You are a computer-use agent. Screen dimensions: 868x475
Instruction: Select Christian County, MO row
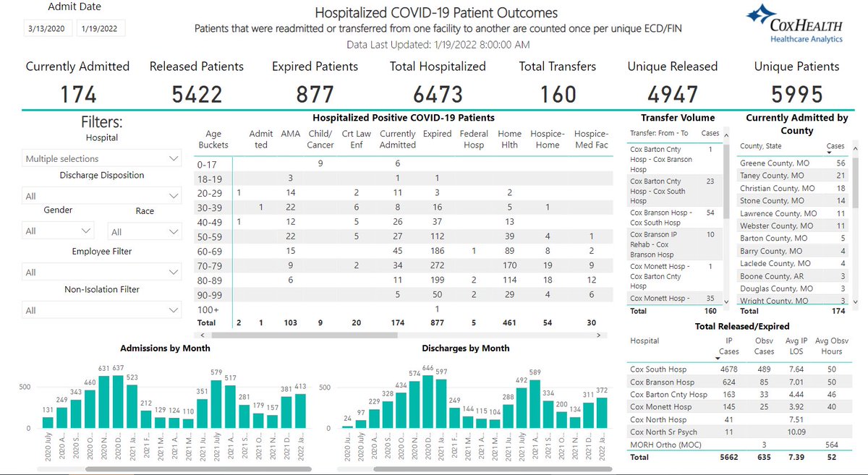click(x=793, y=188)
